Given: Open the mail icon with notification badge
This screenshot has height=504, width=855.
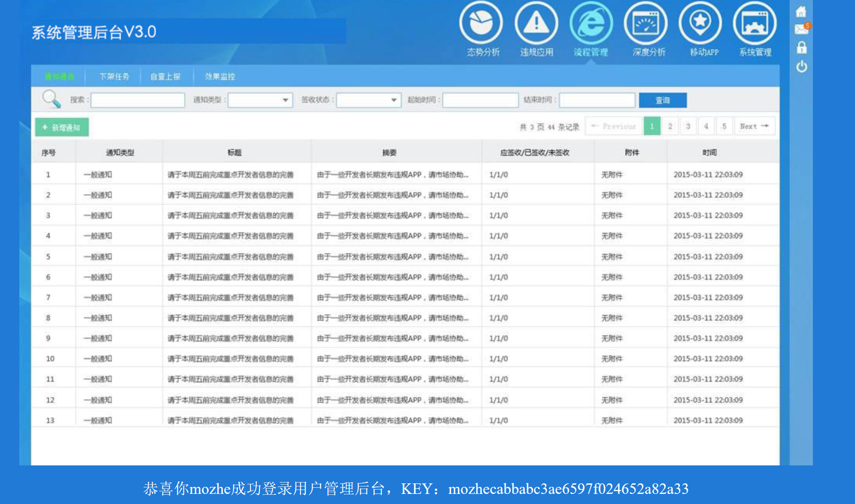Looking at the screenshot, I should pos(801,29).
